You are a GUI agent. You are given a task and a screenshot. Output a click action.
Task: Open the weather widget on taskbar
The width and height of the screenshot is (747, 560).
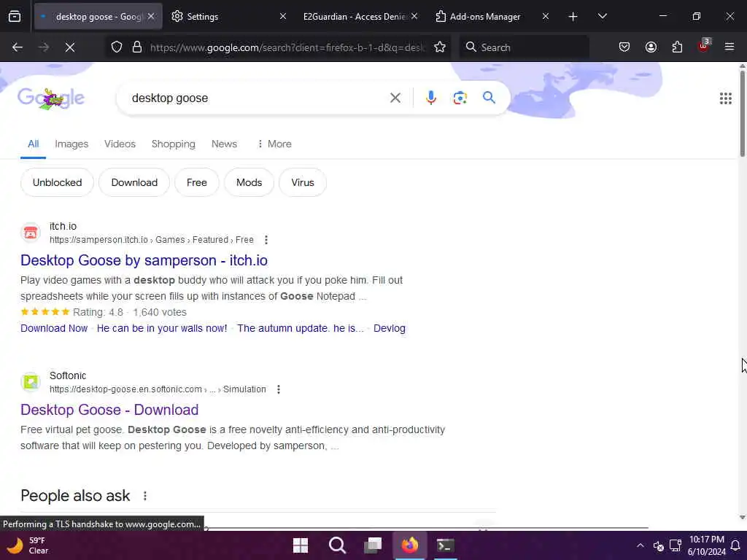point(28,545)
